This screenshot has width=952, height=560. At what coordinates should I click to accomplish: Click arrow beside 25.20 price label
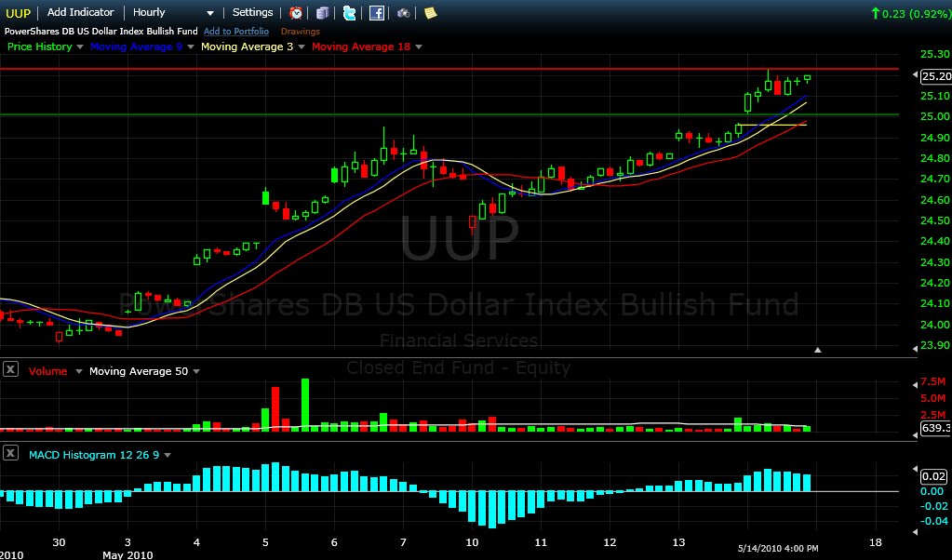[915, 74]
